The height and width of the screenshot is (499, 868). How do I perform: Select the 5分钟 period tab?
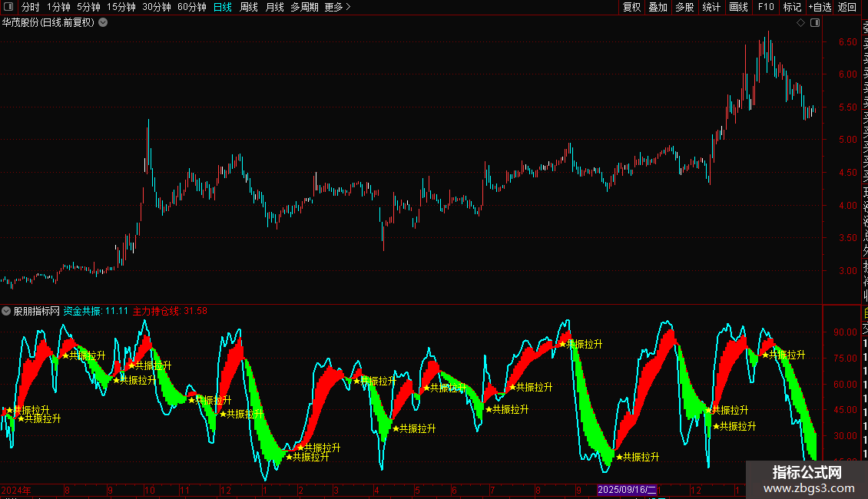point(88,7)
